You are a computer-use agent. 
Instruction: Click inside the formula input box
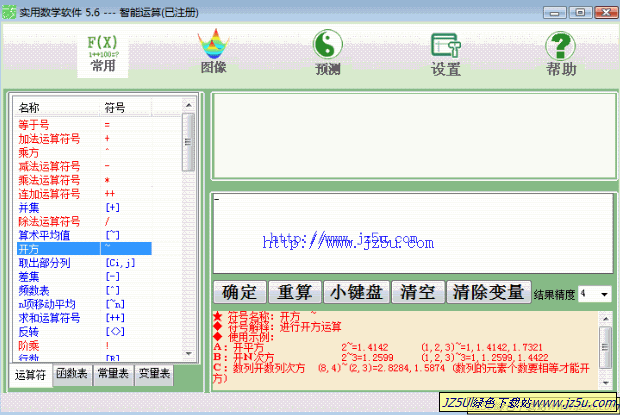coord(410,235)
